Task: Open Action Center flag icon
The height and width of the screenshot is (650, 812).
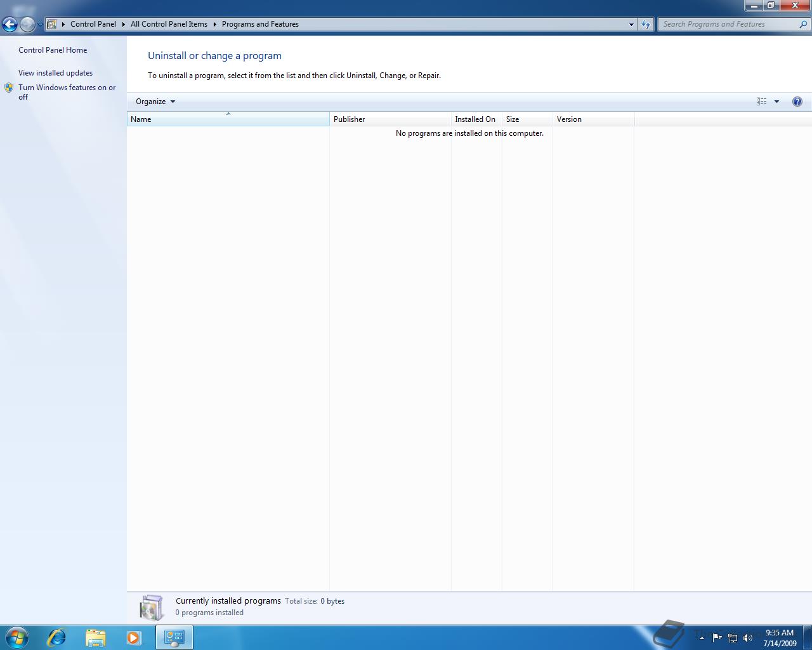Action: 717,637
